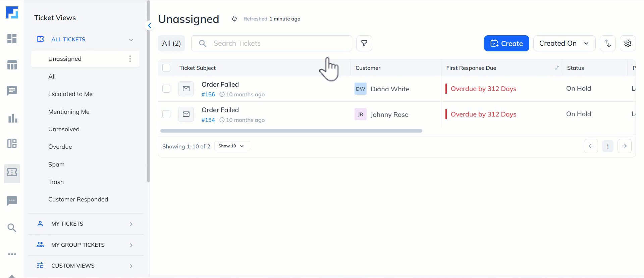Open the Dashboard from the sidebar
Screen dimensions: 644x278
tap(12, 39)
